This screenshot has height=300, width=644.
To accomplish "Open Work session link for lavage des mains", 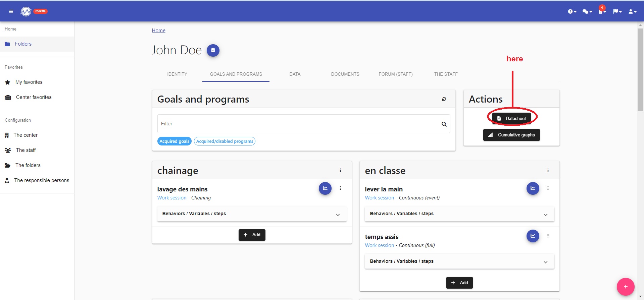I will click(172, 198).
